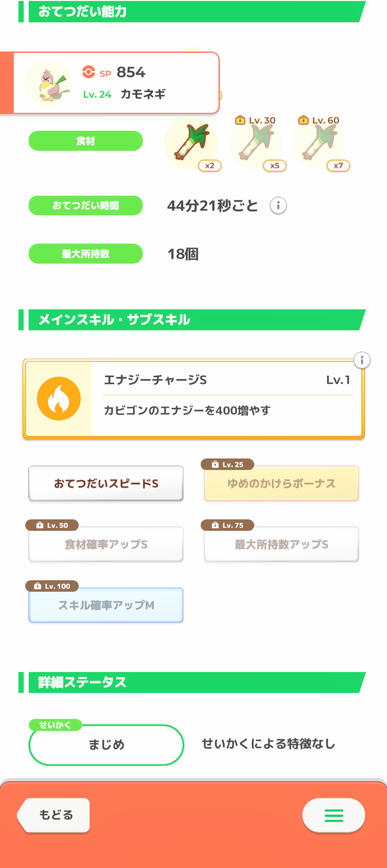Image resolution: width=387 pixels, height=868 pixels.
Task: Tap the SP 854 Pokéball icon
Action: pos(89,72)
